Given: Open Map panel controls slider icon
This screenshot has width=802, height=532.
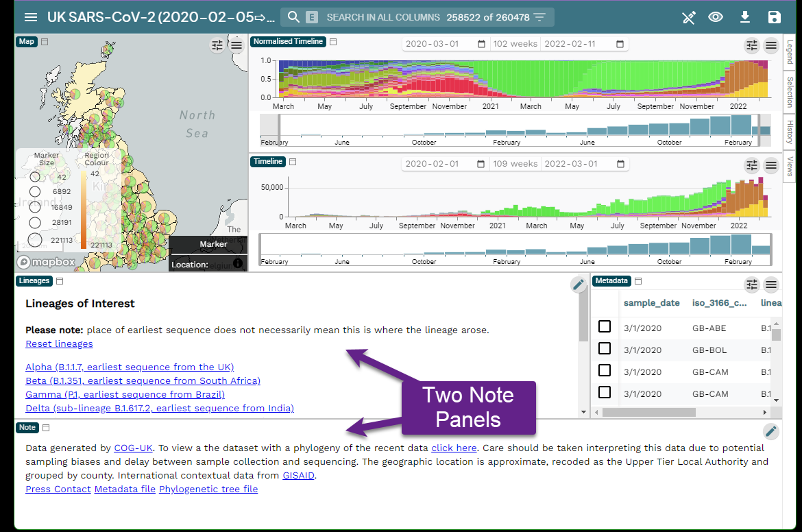Looking at the screenshot, I should click(x=217, y=45).
